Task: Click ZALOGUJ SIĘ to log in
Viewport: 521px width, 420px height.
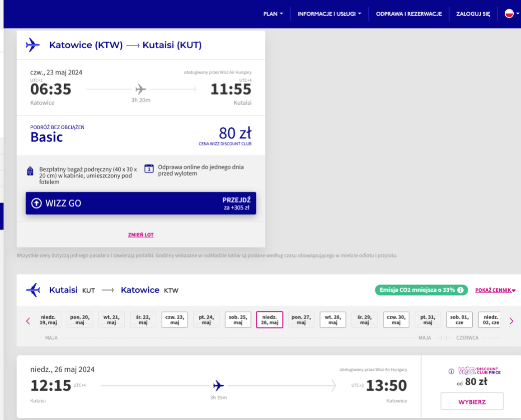Action: (473, 14)
